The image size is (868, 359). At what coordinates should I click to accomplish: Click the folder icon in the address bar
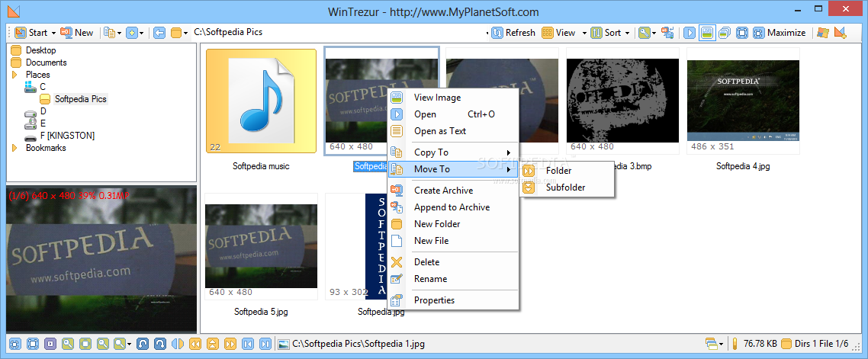(x=176, y=33)
